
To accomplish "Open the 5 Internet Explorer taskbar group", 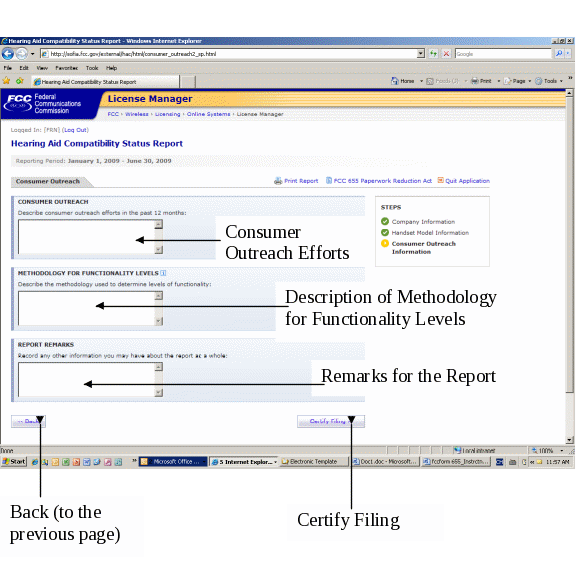I will [244, 462].
